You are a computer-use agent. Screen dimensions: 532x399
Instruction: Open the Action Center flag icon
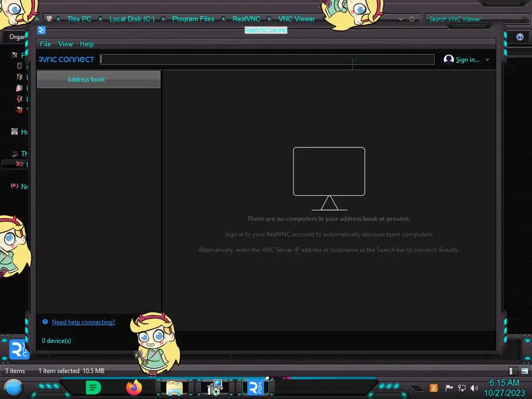pos(449,388)
